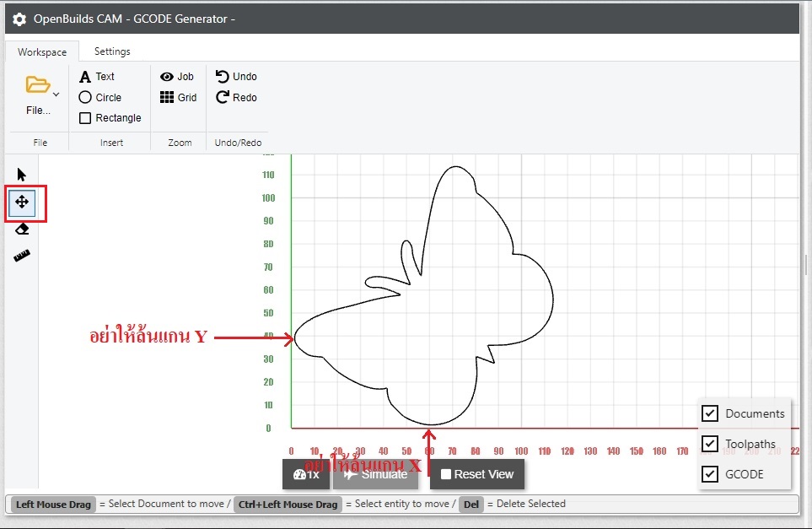Click the Reset View button
Viewport: 812px width, 529px height.
click(x=477, y=474)
